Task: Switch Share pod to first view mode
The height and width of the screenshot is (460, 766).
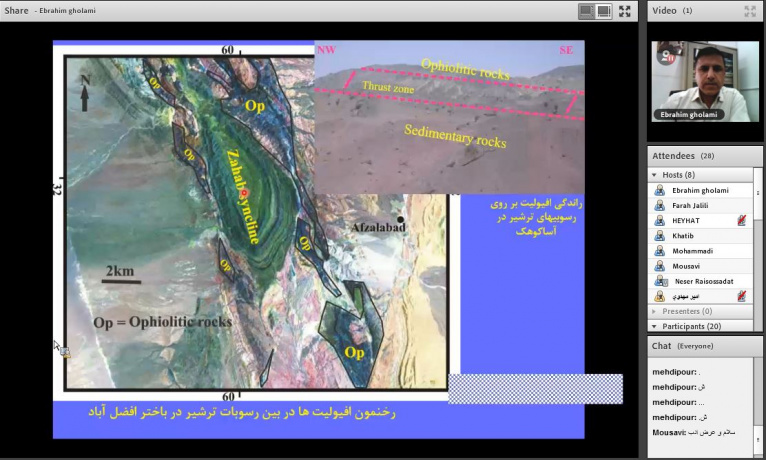Action: coord(587,11)
